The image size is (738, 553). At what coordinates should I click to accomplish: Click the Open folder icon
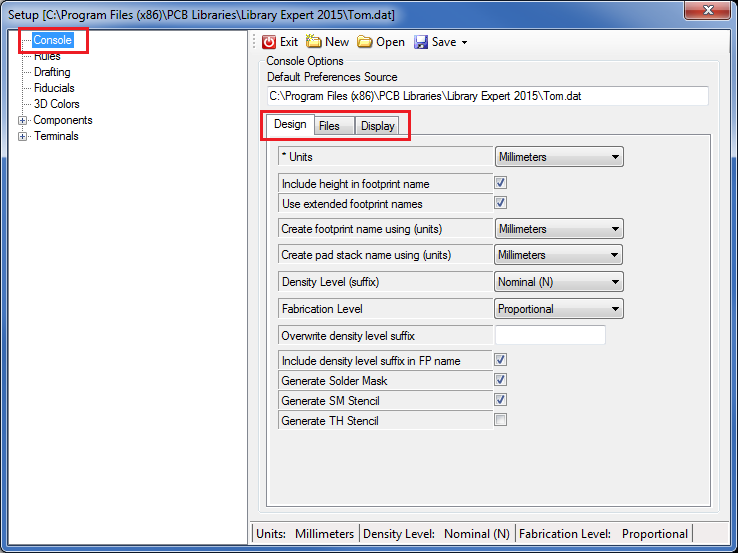[x=365, y=42]
